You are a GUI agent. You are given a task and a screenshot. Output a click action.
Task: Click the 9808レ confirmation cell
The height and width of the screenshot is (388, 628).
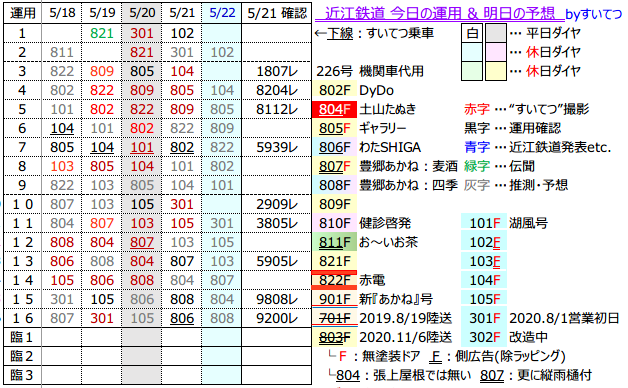277,300
